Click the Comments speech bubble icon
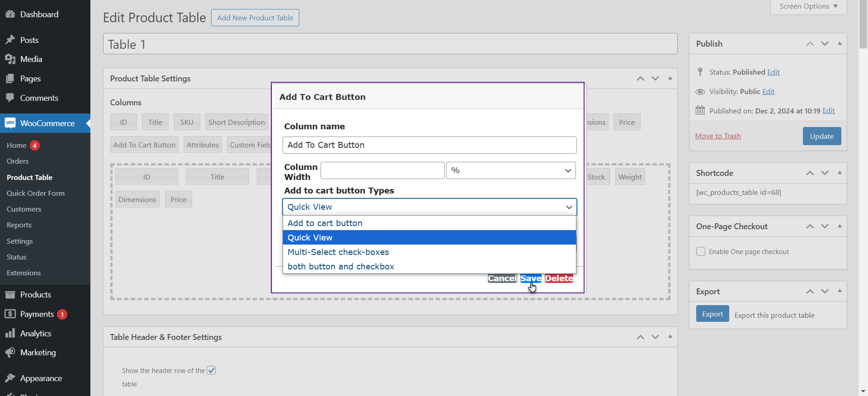The width and height of the screenshot is (868, 396). (x=10, y=98)
